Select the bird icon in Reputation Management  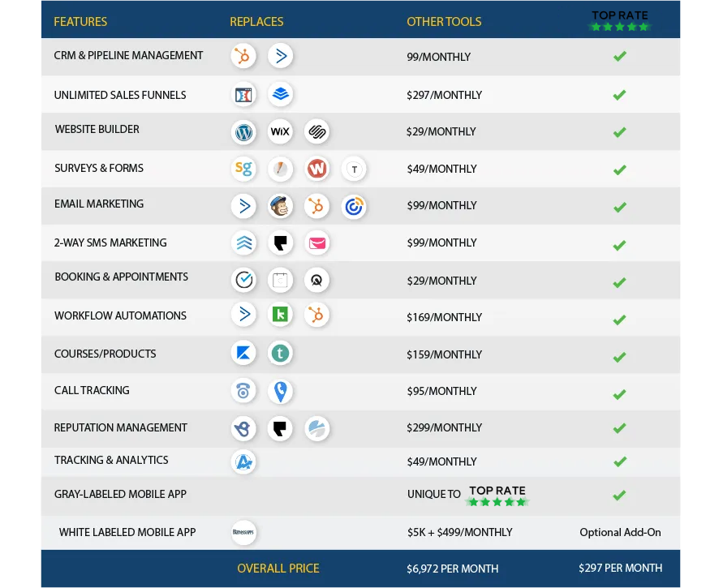coord(243,428)
